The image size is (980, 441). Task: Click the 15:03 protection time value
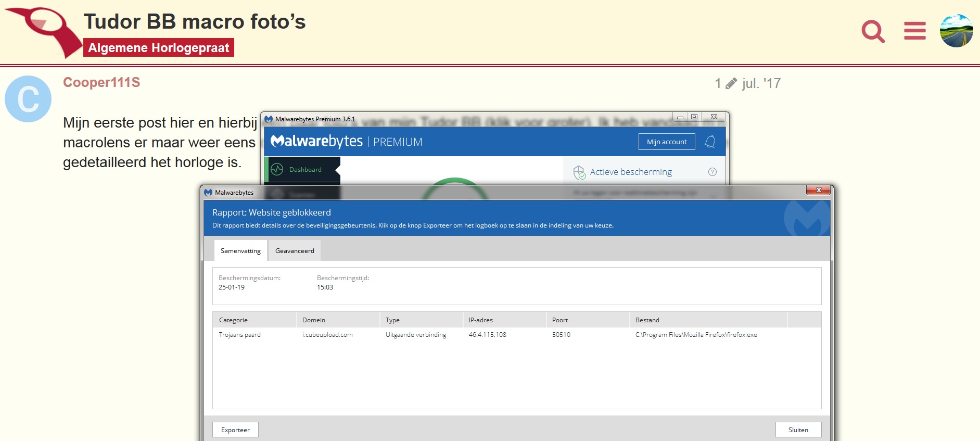325,287
